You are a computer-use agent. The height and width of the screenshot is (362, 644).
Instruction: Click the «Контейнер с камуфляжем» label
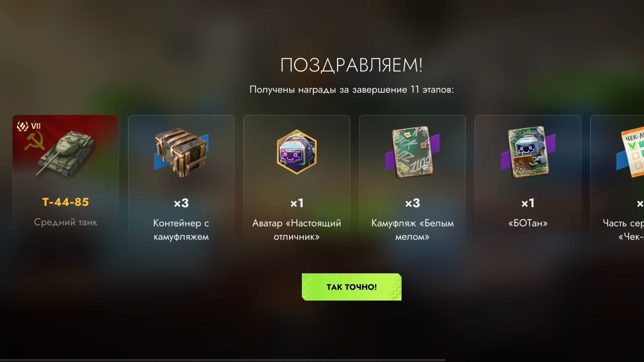click(x=181, y=230)
